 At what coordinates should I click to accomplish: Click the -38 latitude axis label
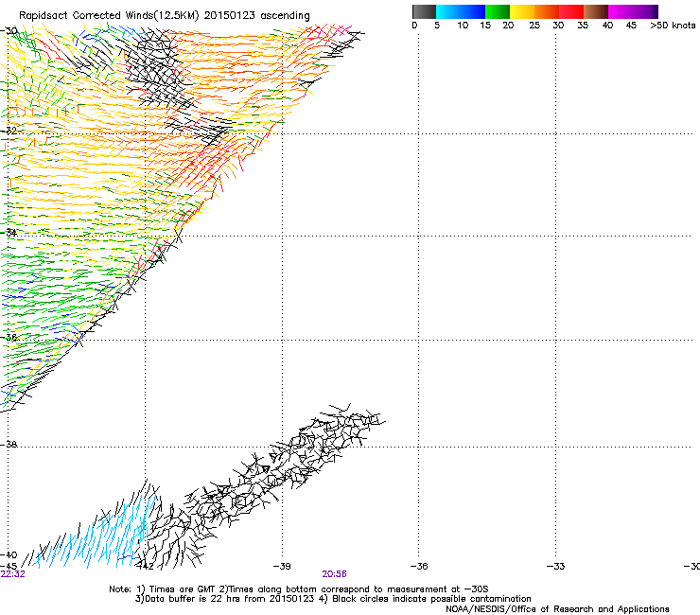point(9,445)
